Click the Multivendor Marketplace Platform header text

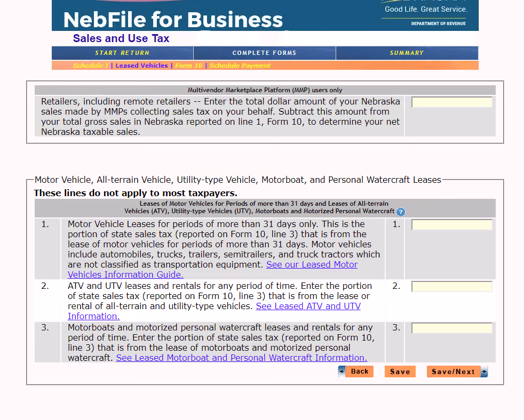[265, 90]
